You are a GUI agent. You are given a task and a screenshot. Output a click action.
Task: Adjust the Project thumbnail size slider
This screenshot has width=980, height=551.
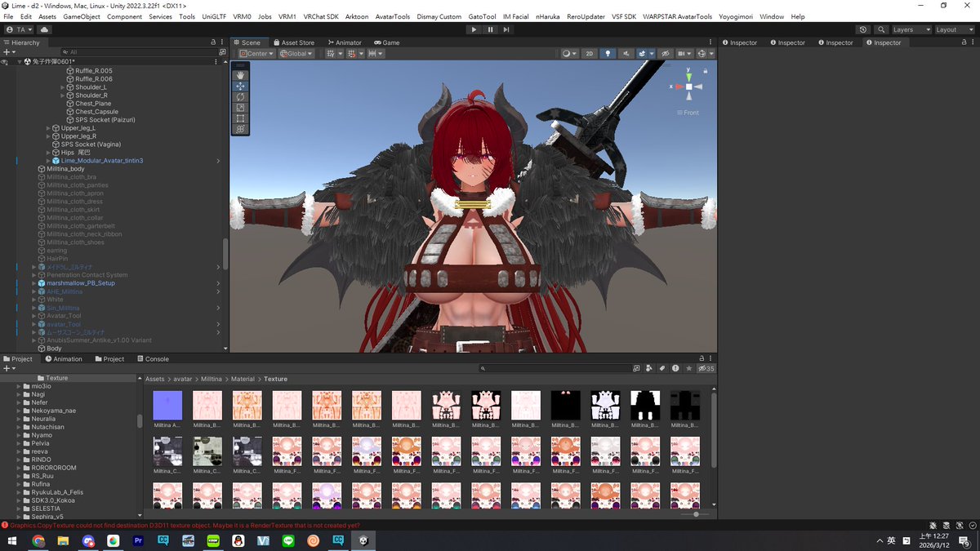[x=696, y=514]
